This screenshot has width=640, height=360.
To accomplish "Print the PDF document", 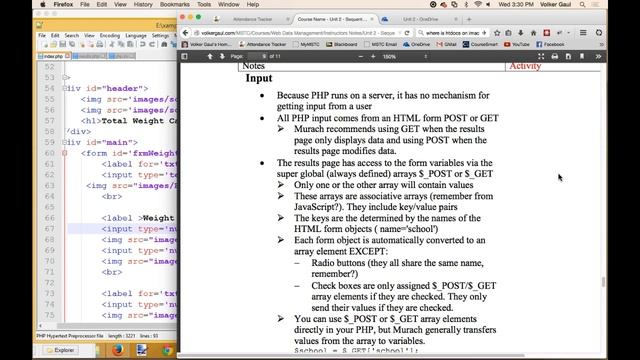I will click(x=554, y=56).
